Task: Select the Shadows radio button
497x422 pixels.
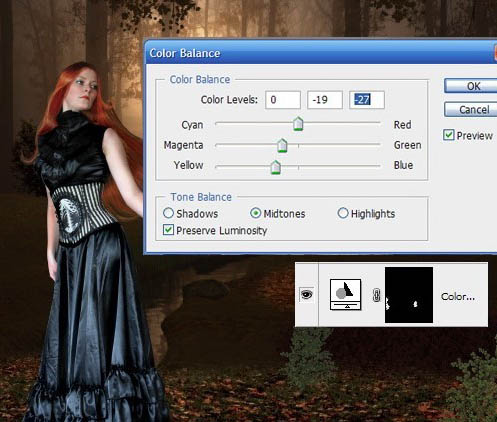Action: (x=169, y=213)
